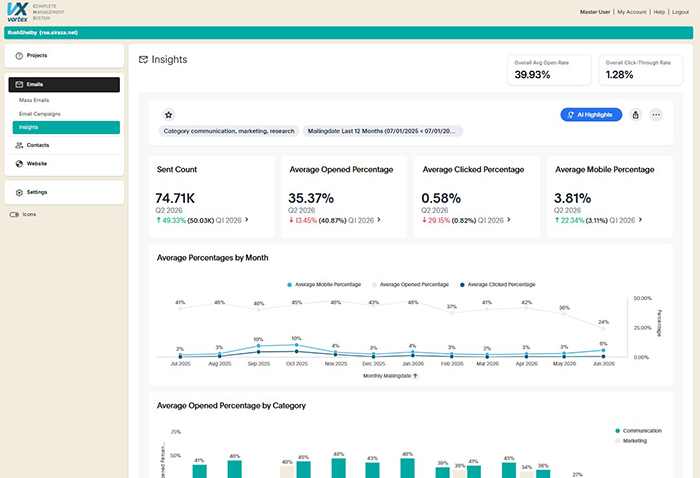The height and width of the screenshot is (478, 700).
Task: Click the My Account link
Action: [x=632, y=12]
